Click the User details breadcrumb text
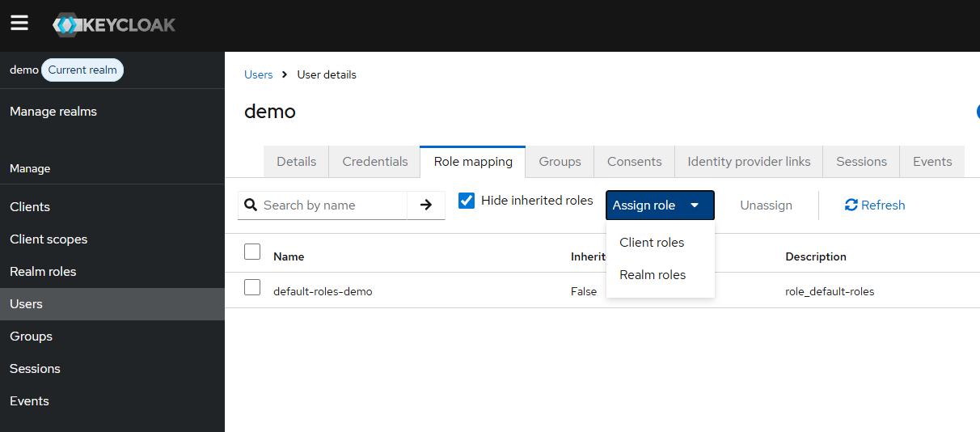 click(327, 74)
